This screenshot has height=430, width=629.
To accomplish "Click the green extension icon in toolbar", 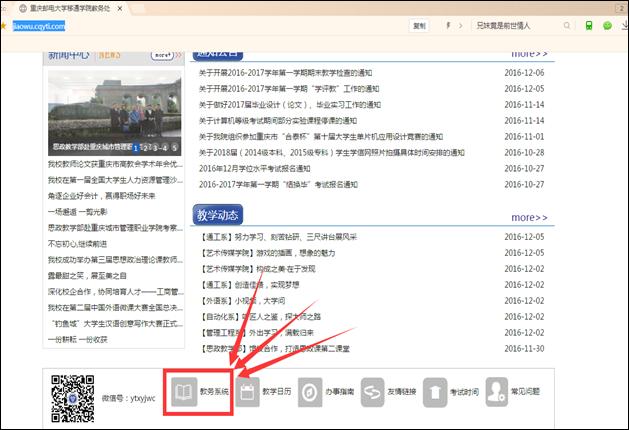I will [x=590, y=25].
